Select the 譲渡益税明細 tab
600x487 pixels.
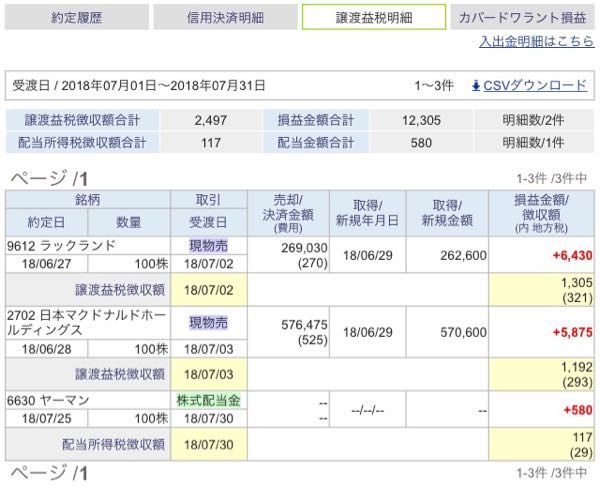[374, 17]
